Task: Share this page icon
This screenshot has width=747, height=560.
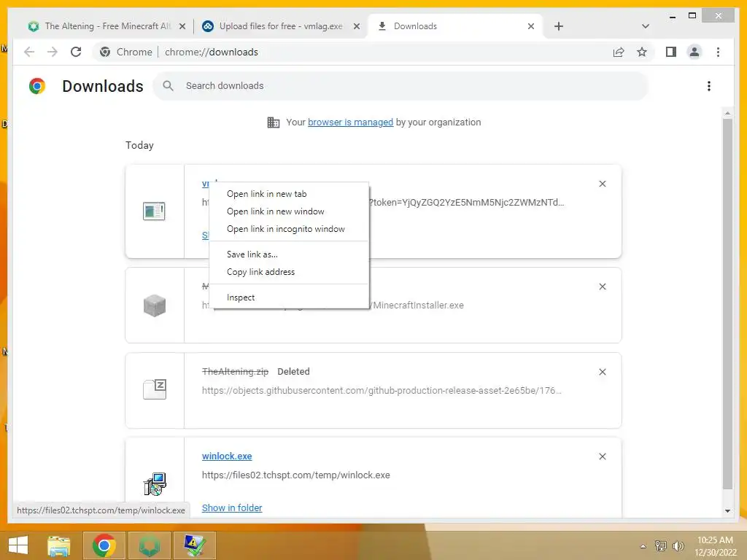Action: 619,52
